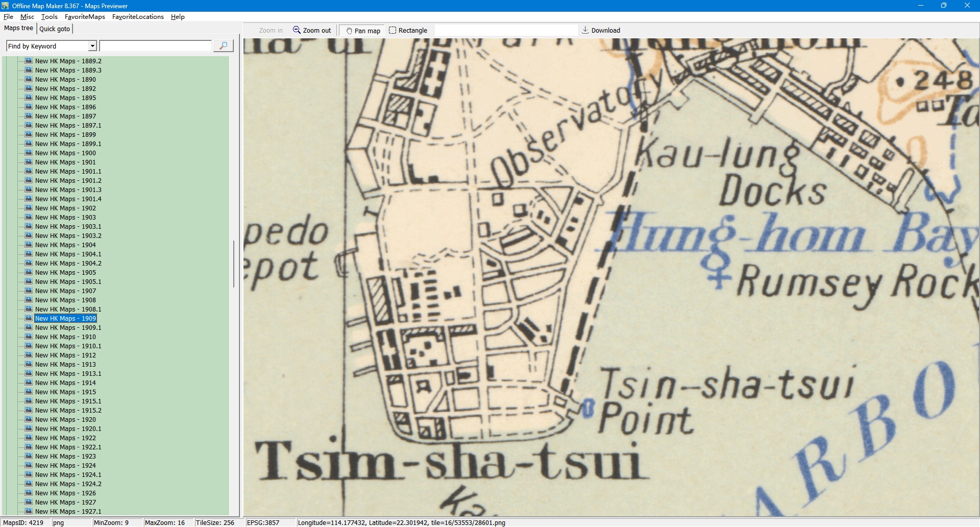The image size is (980, 527).
Task: Open the Find by Keyword dropdown
Action: [x=92, y=46]
